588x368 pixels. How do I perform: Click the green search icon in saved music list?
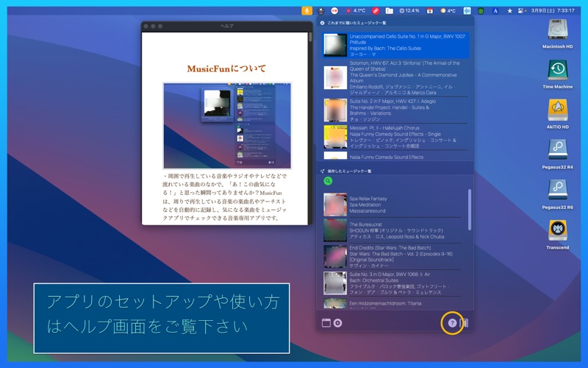pyautogui.click(x=328, y=181)
